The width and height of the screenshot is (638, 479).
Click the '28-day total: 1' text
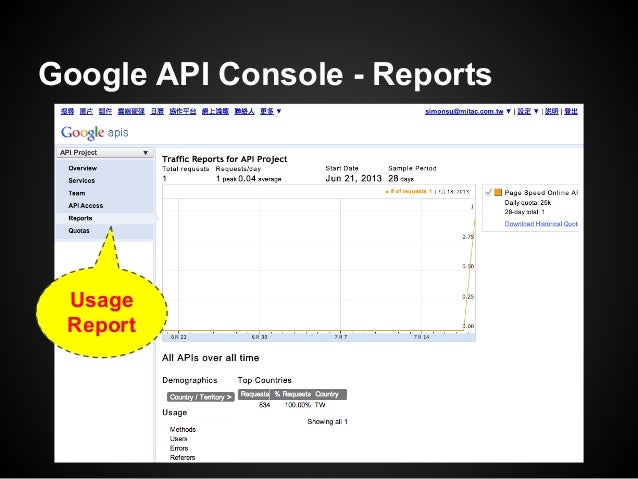524,212
